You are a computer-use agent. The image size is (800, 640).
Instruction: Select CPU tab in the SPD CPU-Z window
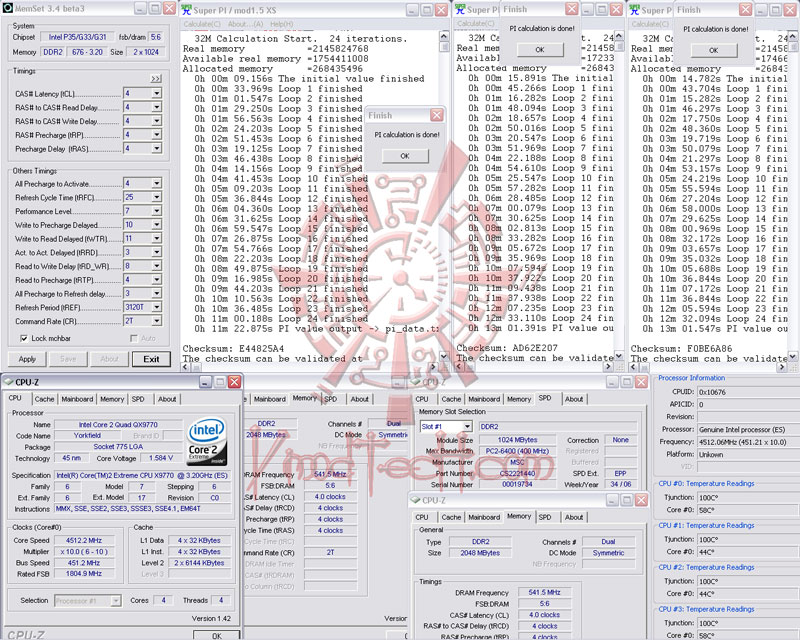pyautogui.click(x=422, y=399)
